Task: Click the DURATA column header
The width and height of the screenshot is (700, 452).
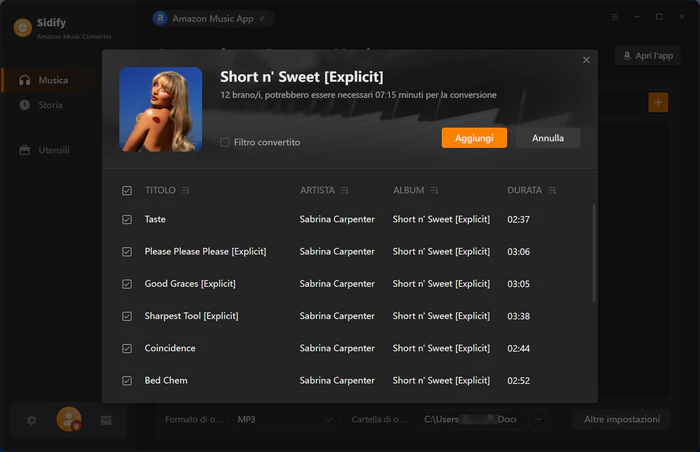Action: tap(525, 190)
